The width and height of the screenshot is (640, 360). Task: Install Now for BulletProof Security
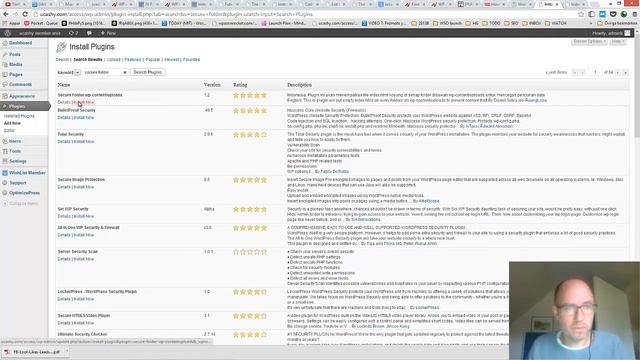click(84, 118)
